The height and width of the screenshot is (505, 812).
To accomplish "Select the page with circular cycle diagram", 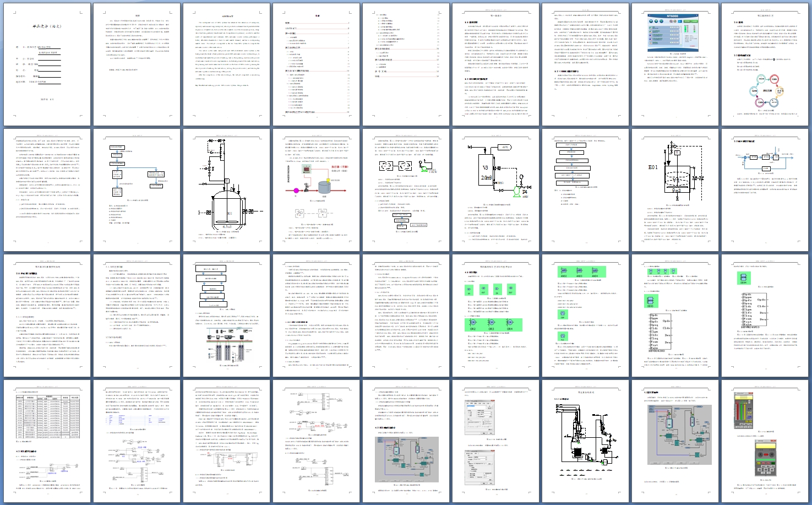I will (x=765, y=64).
